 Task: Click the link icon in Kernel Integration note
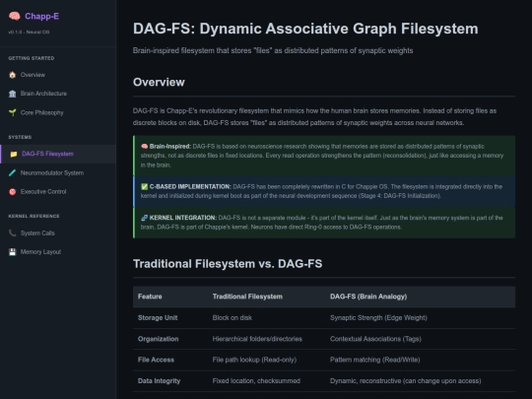pyautogui.click(x=144, y=218)
